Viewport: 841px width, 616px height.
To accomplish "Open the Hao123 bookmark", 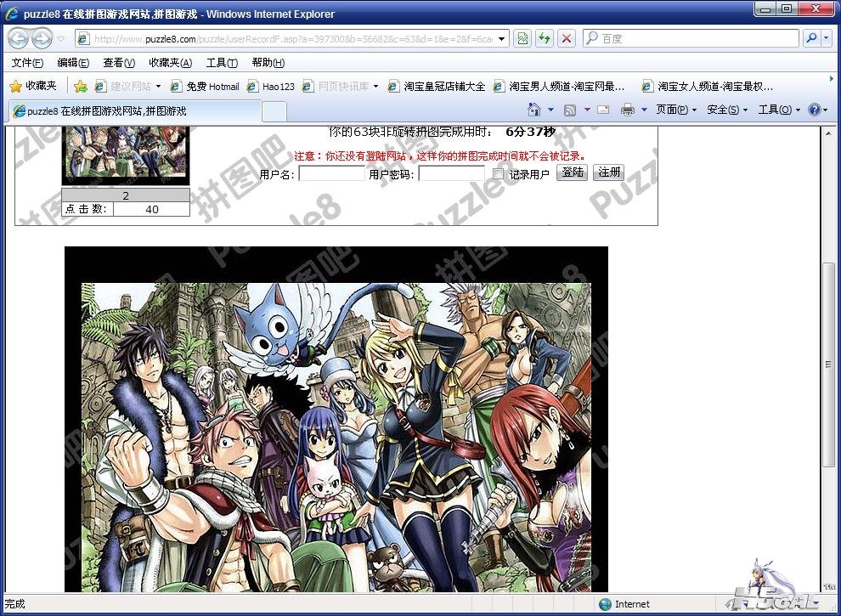I will (271, 86).
